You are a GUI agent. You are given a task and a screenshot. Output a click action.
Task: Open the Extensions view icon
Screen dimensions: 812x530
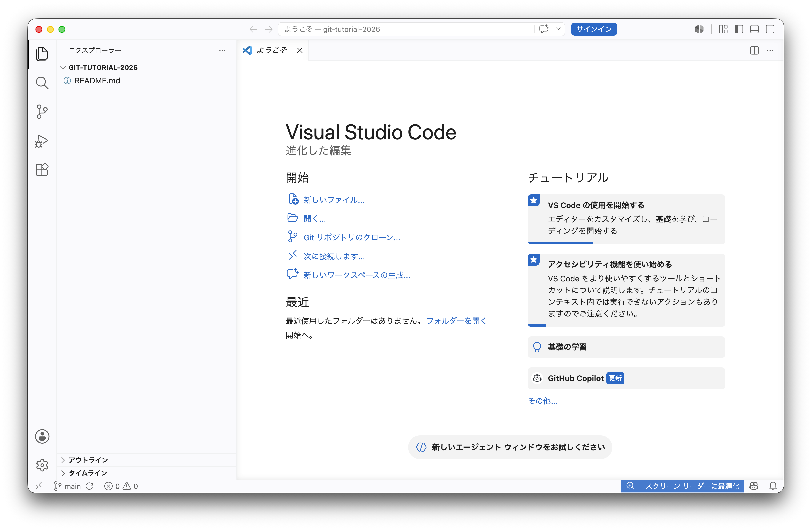[42, 169]
